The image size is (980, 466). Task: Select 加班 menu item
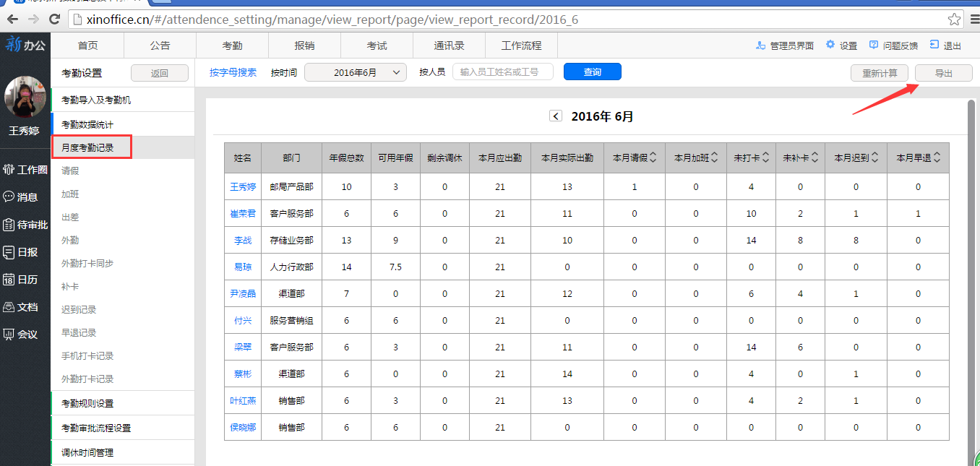[x=70, y=194]
